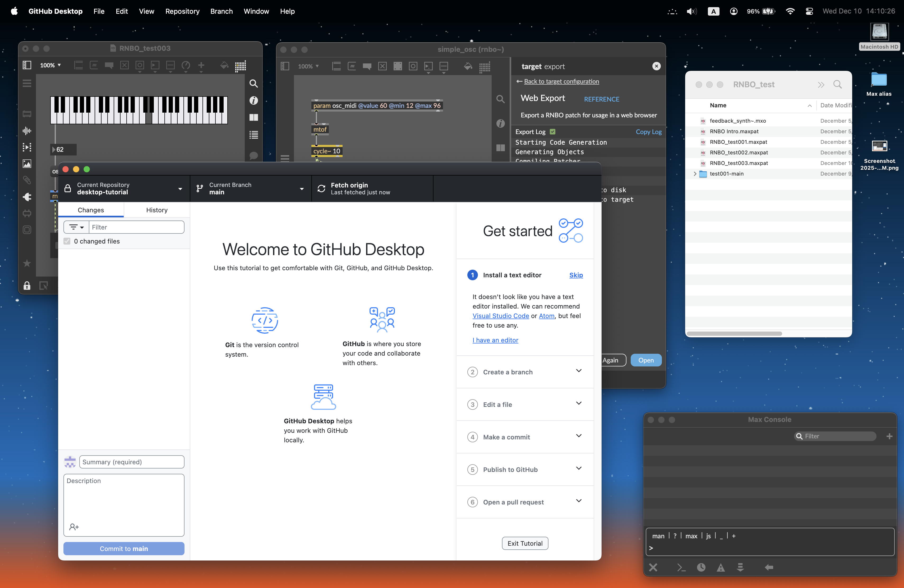This screenshot has width=904, height=588.
Task: Click the magnifier icon in RNBO_test003 sidebar
Action: 253,84
